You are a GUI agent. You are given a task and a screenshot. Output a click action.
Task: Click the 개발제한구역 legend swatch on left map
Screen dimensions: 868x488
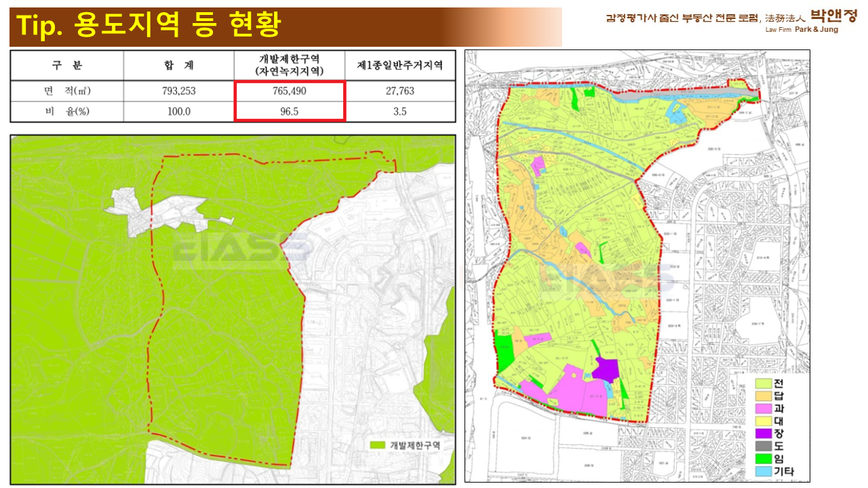pyautogui.click(x=376, y=445)
